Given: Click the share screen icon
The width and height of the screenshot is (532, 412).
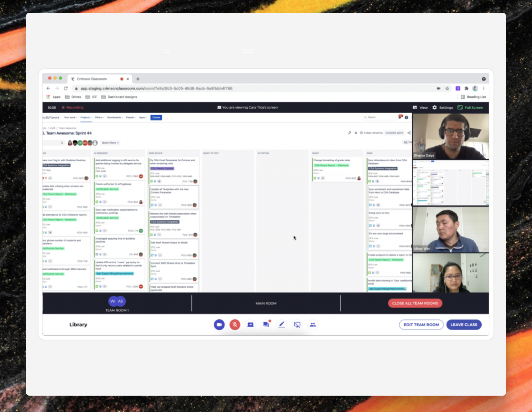Looking at the screenshot, I should coord(250,325).
